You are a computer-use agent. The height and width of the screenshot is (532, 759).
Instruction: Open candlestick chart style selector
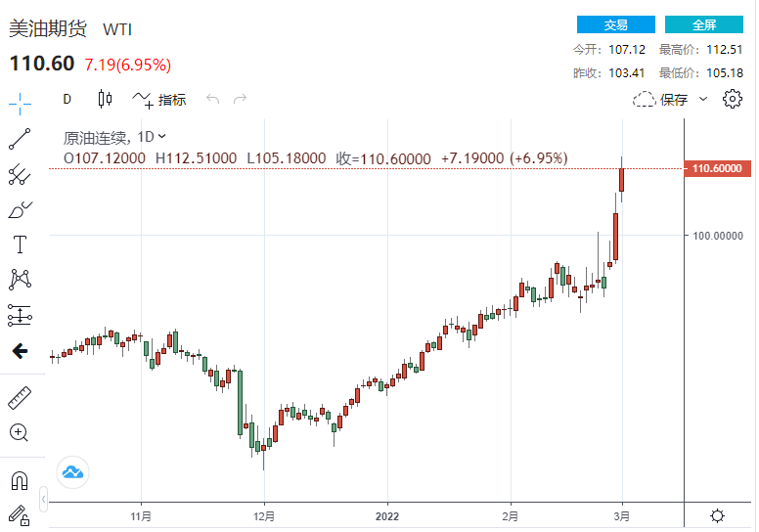pos(106,99)
